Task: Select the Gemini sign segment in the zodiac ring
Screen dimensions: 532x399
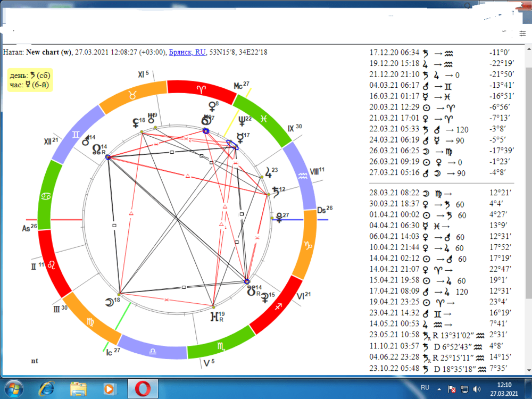Action: [x=76, y=134]
